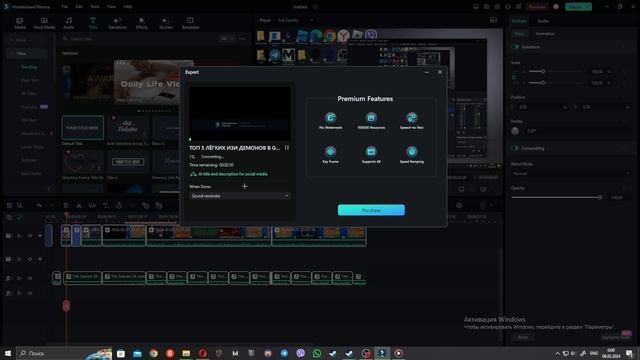Click the Purchase button in Export dialog
The width and height of the screenshot is (640, 360).
[x=371, y=210]
